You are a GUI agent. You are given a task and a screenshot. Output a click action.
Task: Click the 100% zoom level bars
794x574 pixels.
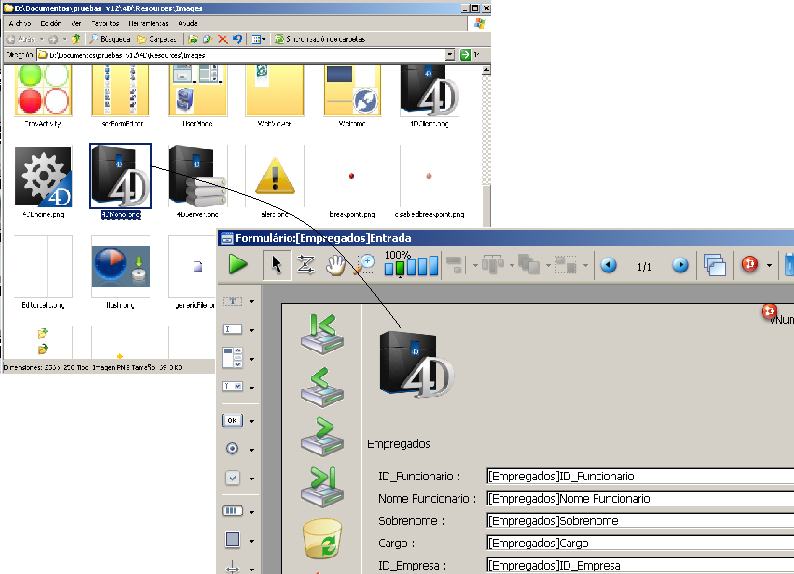tap(411, 267)
